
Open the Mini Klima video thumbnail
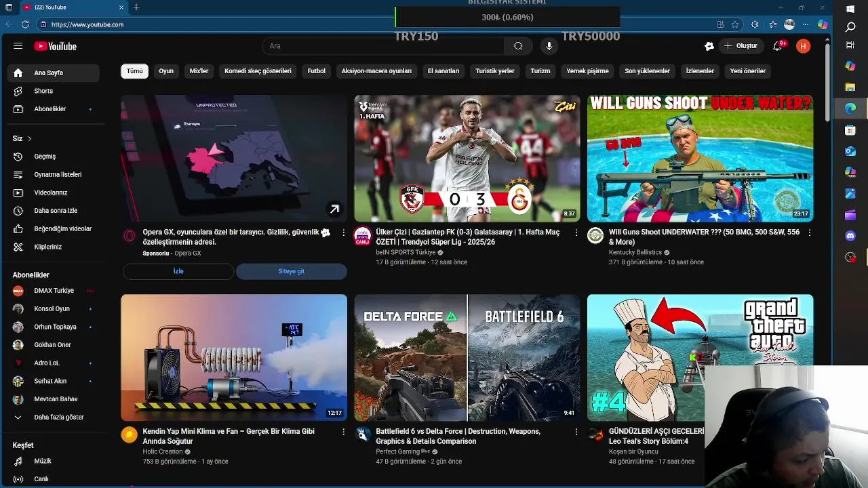[x=234, y=358]
